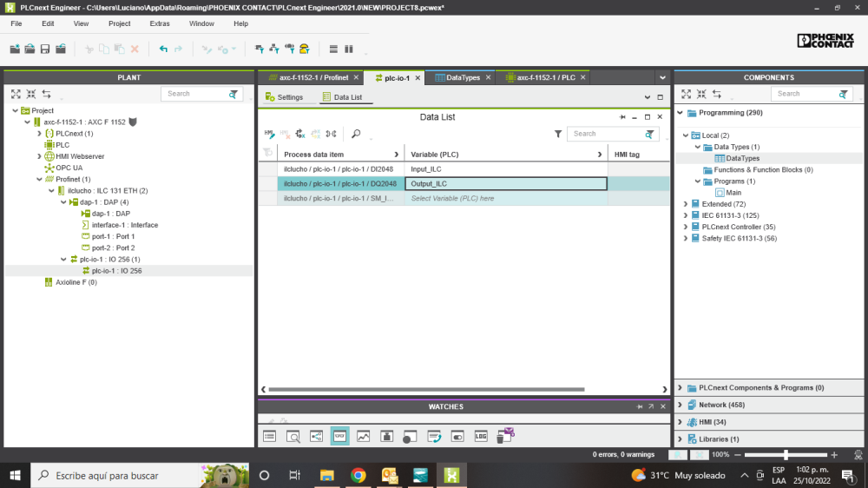The height and width of the screenshot is (488, 868).
Task: Toggle the Plant search filter icon
Action: [233, 94]
